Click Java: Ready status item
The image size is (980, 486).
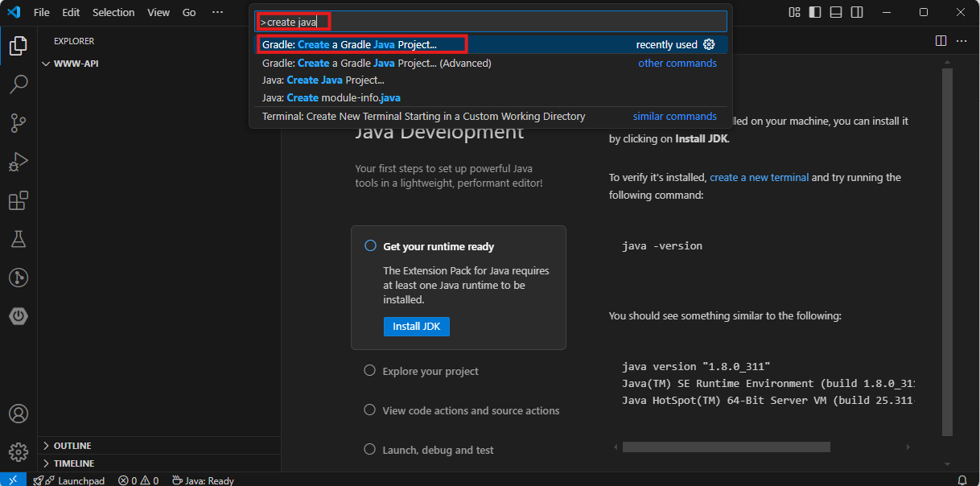tap(203, 480)
